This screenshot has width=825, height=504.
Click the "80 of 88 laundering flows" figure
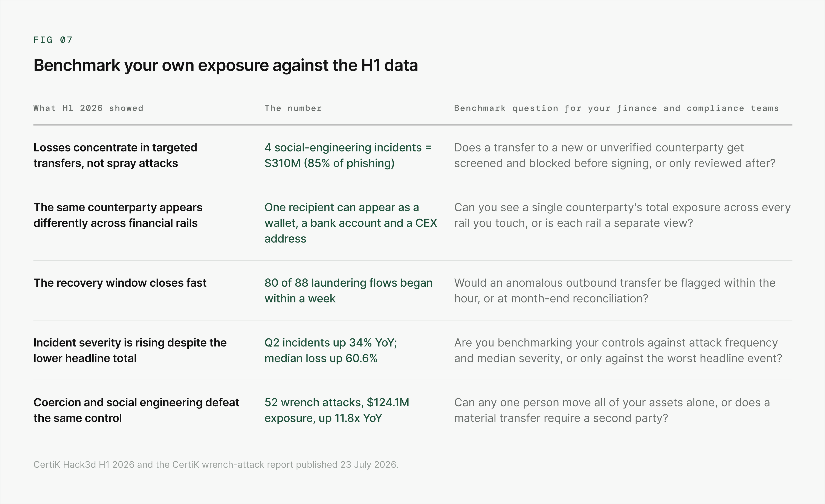348,283
